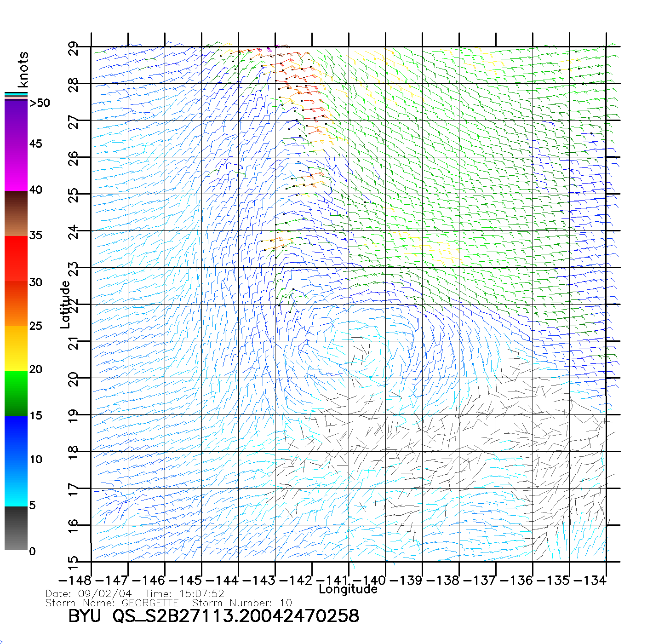Image resolution: width=653 pixels, height=644 pixels.
Task: Click the Storm Number 10 text
Action: [242, 603]
